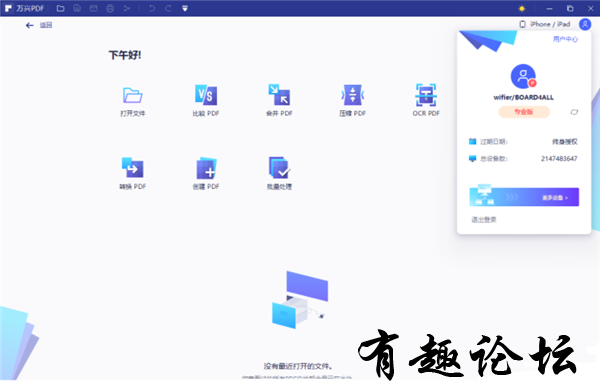Open the 用户中心 user center link

tap(565, 39)
